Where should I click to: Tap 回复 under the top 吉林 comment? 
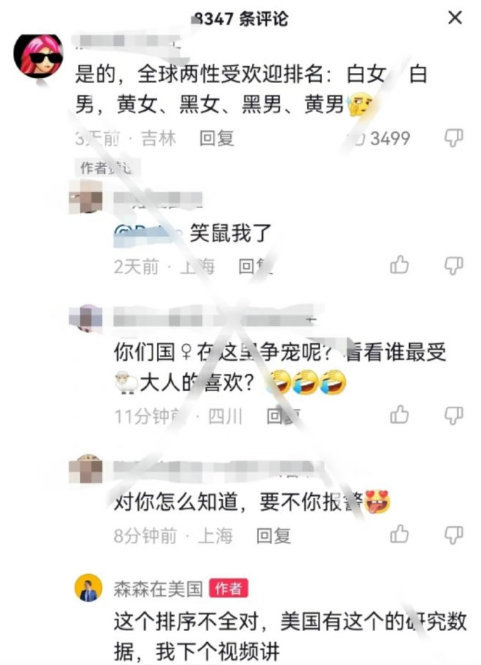point(217,139)
